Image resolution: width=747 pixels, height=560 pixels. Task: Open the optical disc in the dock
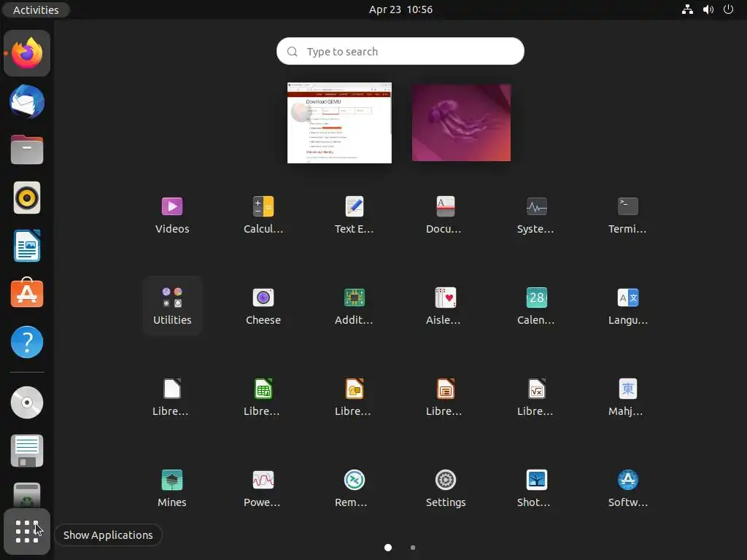point(27,402)
